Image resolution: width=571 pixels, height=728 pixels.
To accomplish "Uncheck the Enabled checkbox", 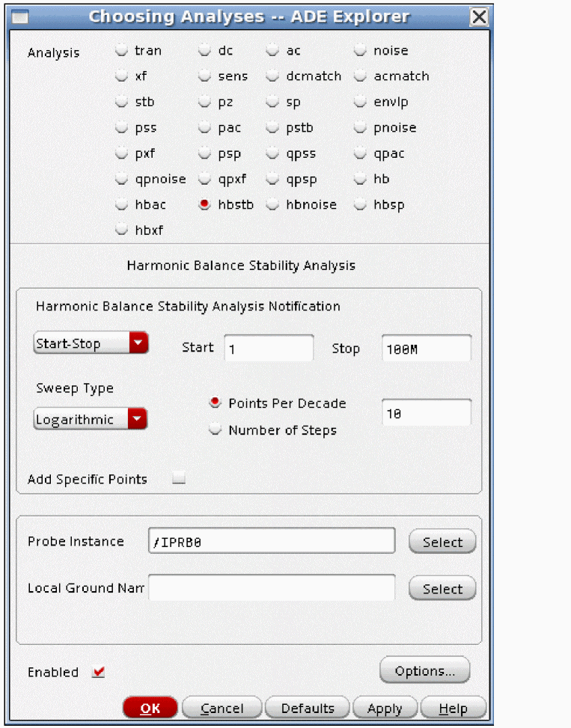I will [98, 673].
